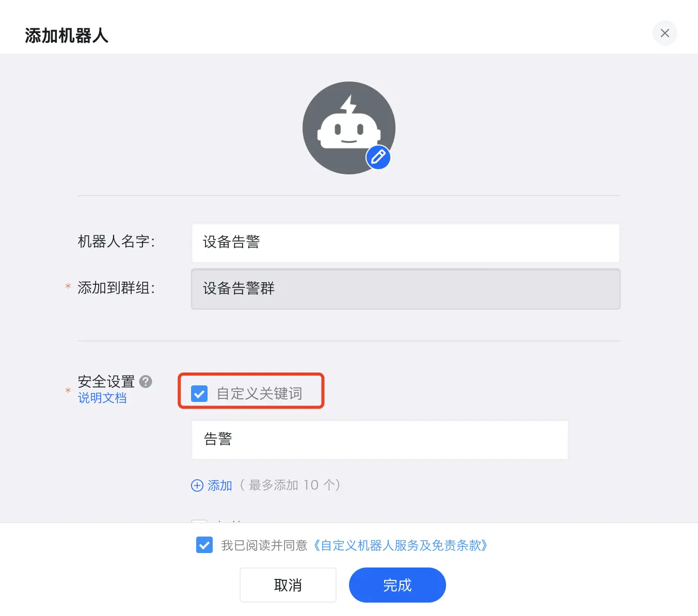Image resolution: width=698 pixels, height=616 pixels.
Task: Tick the partially hidden checkbox below 添加
Action: [199, 521]
